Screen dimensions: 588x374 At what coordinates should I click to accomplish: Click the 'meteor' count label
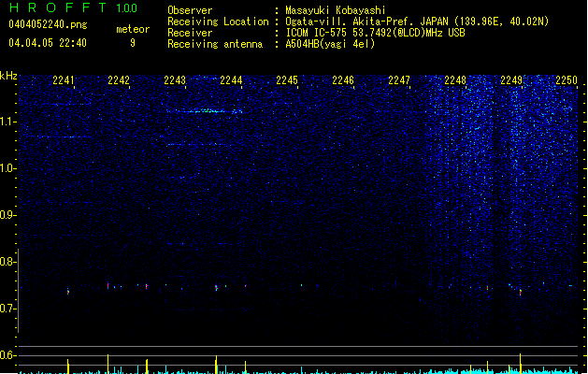[x=133, y=29]
